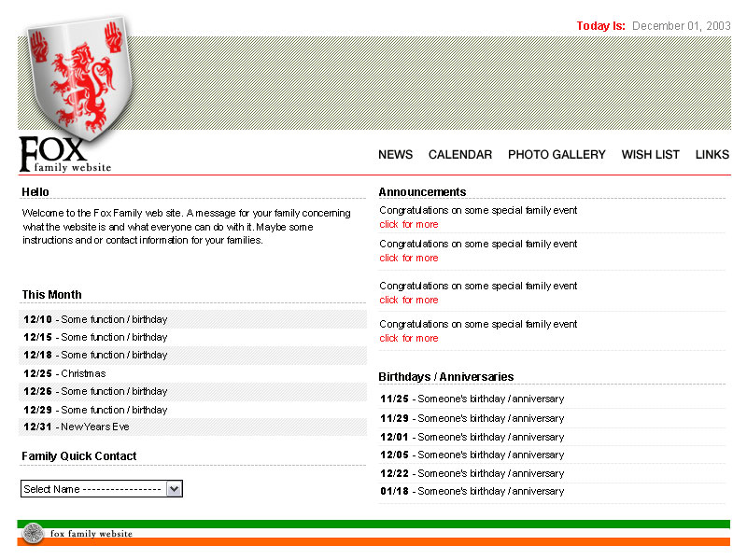Viewport: 747px width, 560px height.
Task: Select the 12/25 Christmas entry
Action: [x=64, y=373]
